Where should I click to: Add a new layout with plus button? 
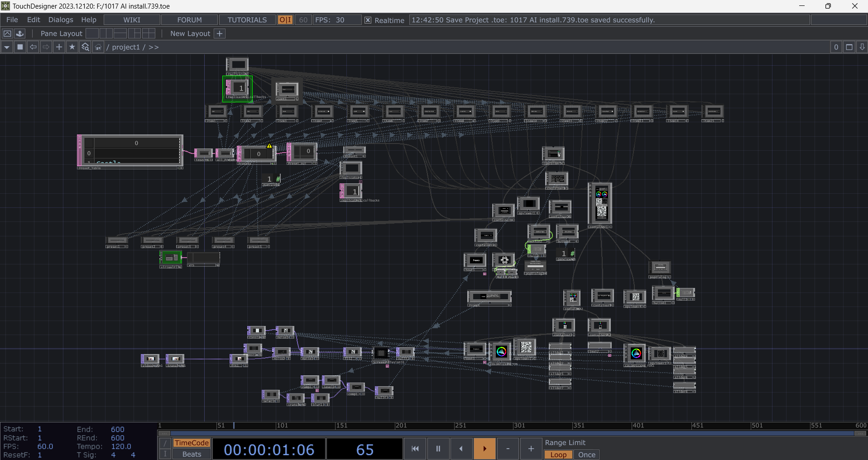[220, 34]
